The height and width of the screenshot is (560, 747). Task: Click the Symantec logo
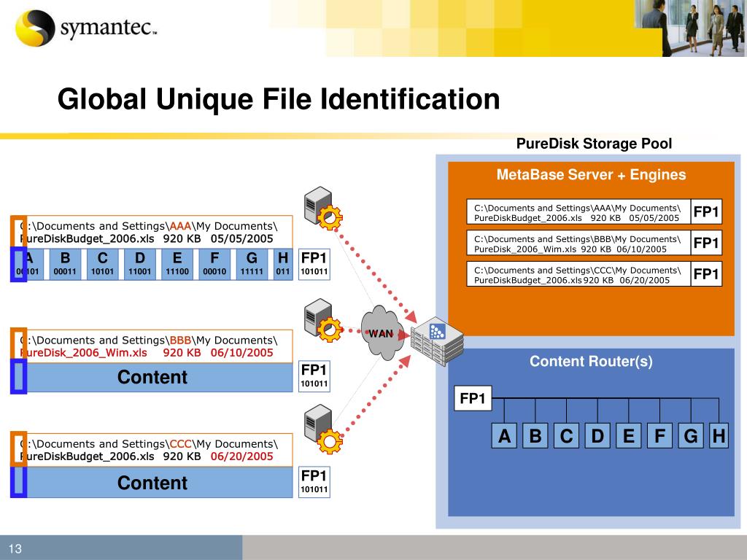click(86, 28)
